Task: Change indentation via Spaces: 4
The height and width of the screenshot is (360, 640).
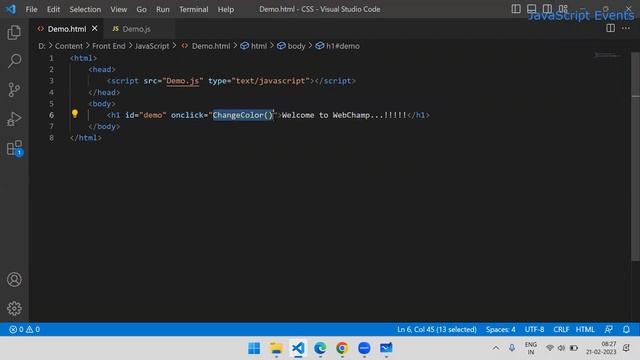Action: tap(500, 329)
